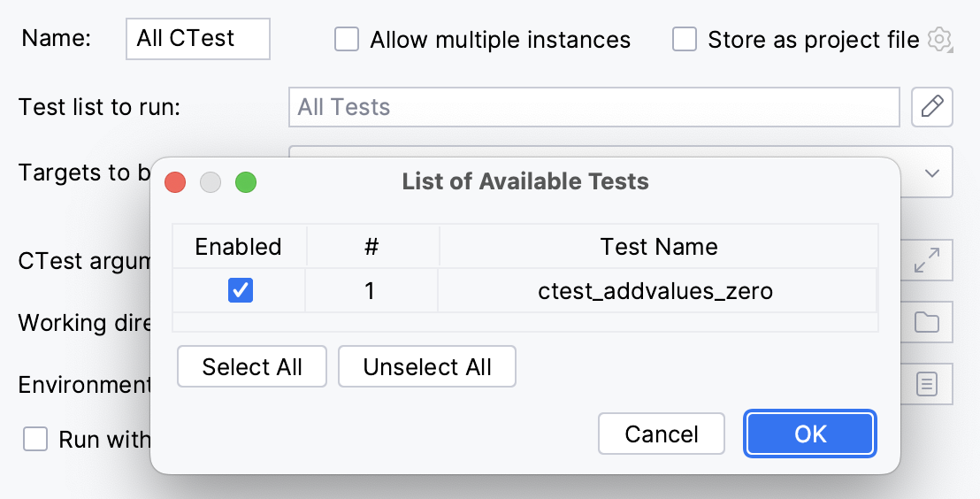Open environment variables editor document icon
980x499 pixels.
(x=927, y=384)
